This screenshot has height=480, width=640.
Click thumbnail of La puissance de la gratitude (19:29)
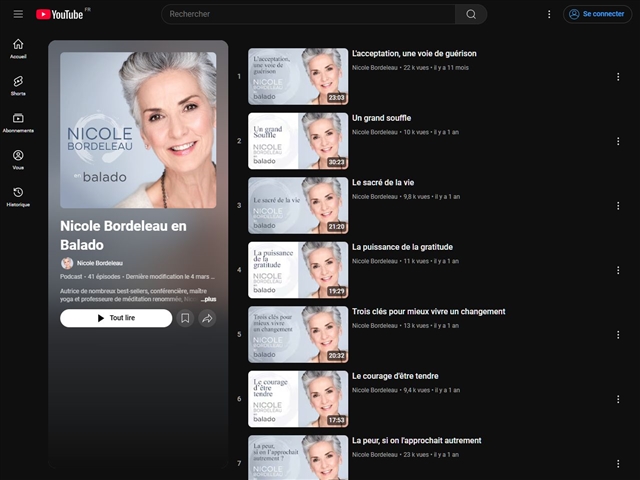click(x=298, y=270)
